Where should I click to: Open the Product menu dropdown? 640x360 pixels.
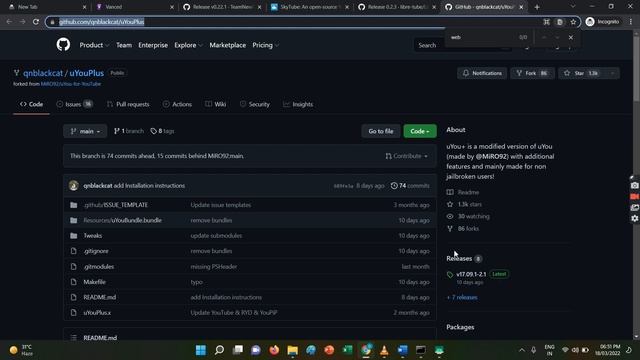(x=94, y=45)
